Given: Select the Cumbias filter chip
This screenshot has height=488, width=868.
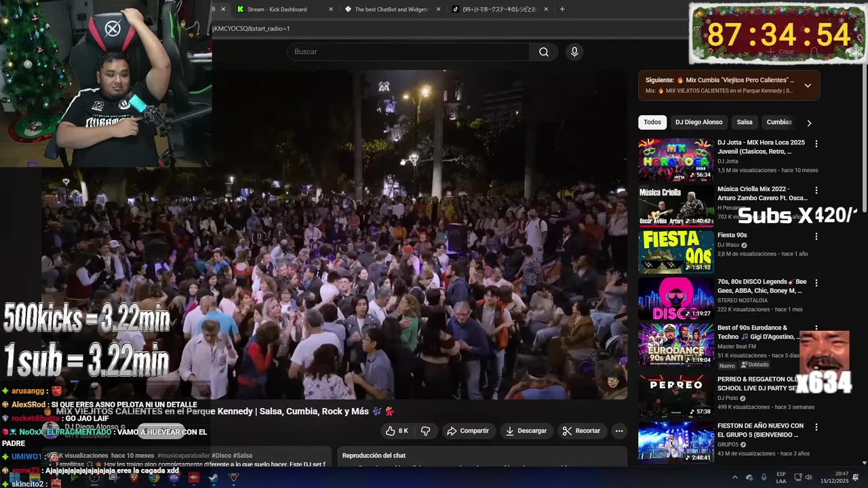Looking at the screenshot, I should [x=778, y=122].
